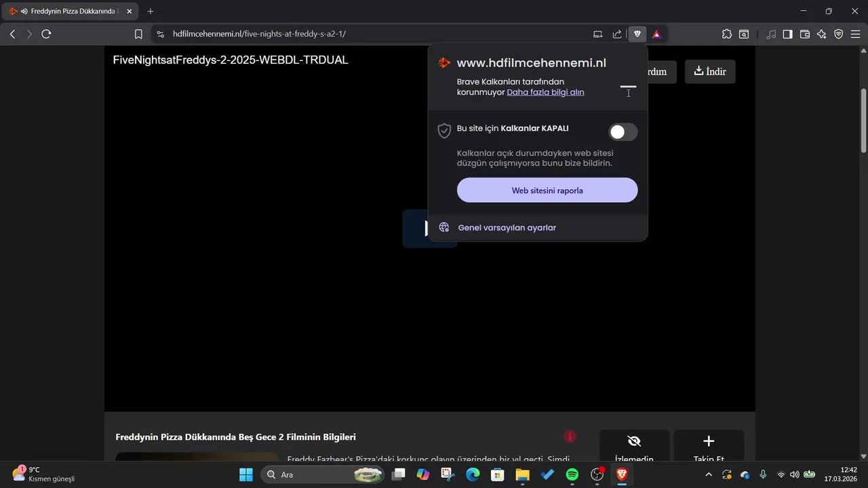Click the globe icon beside Genel varsayılan ayarlar
Screen dimensions: 868x488
[x=444, y=228]
